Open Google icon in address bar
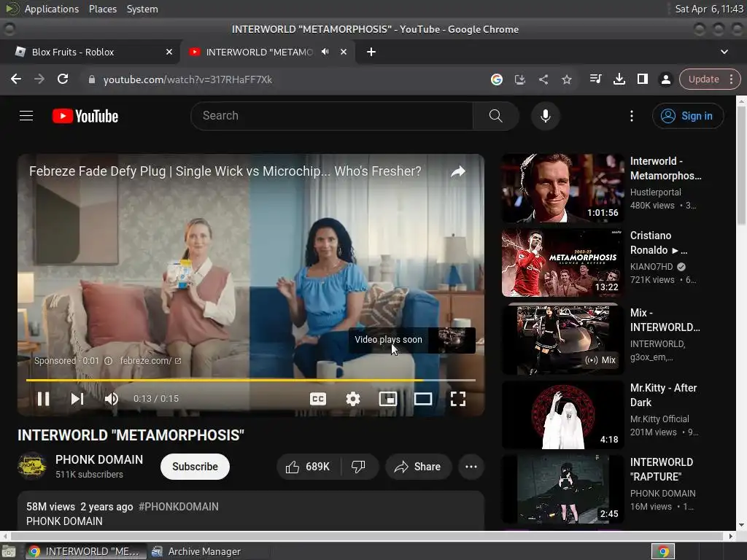The height and width of the screenshot is (560, 747). pos(496,79)
